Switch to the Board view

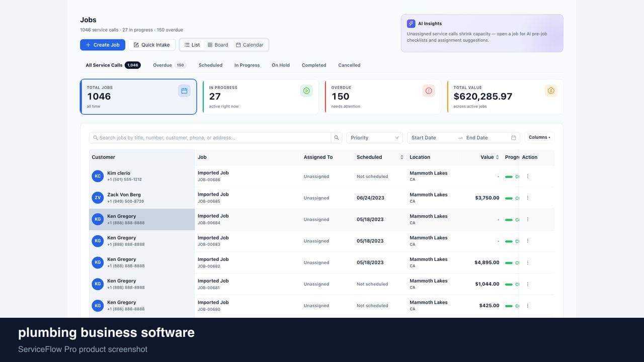[218, 45]
